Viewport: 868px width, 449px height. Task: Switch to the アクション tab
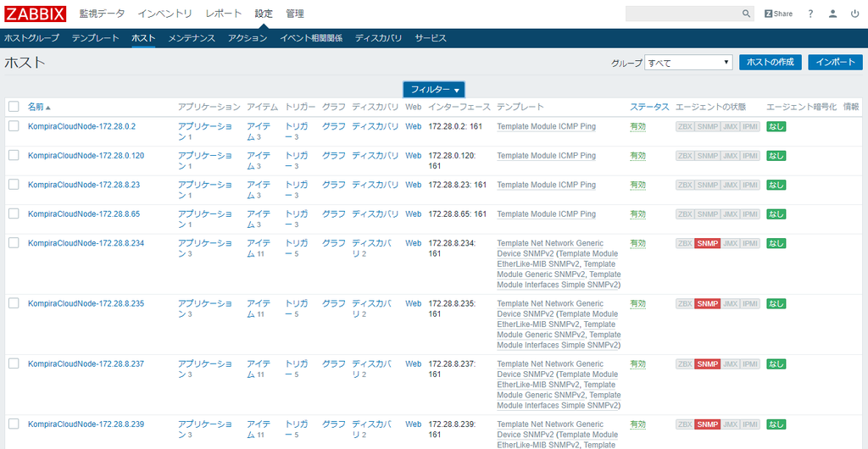click(x=248, y=38)
